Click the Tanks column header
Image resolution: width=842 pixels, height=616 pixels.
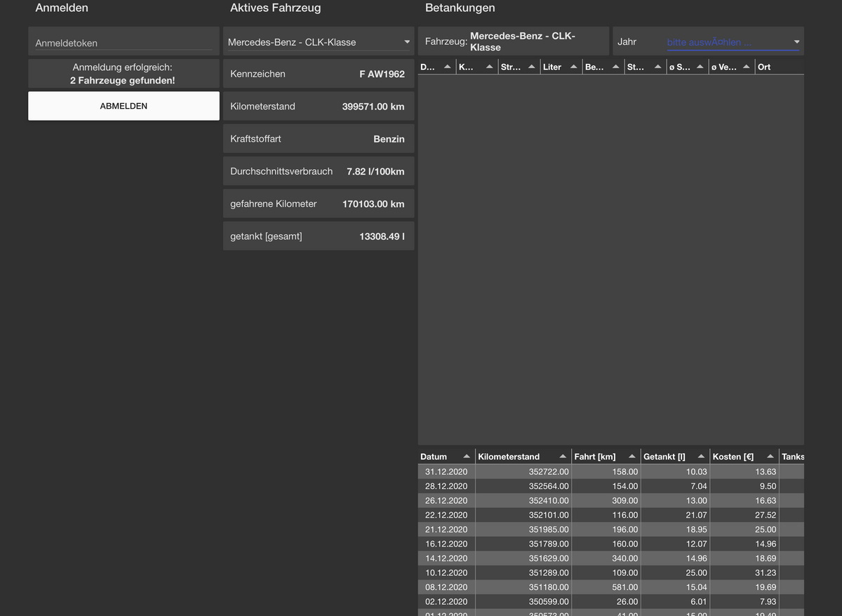[792, 457]
